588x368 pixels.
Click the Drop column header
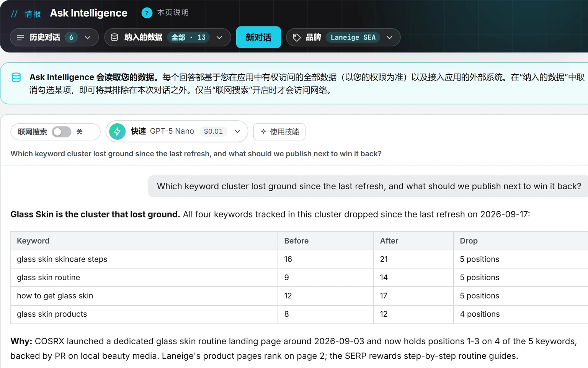tap(521, 241)
